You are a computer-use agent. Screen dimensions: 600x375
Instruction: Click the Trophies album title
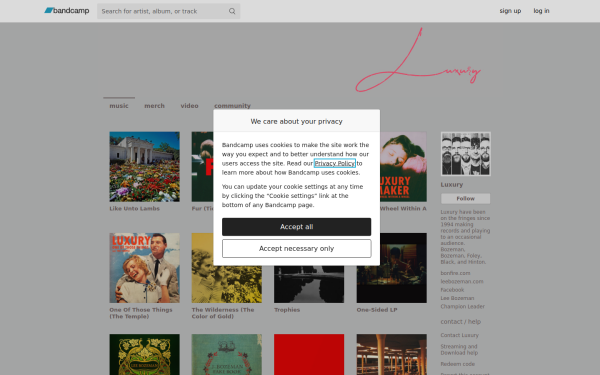pos(287,310)
